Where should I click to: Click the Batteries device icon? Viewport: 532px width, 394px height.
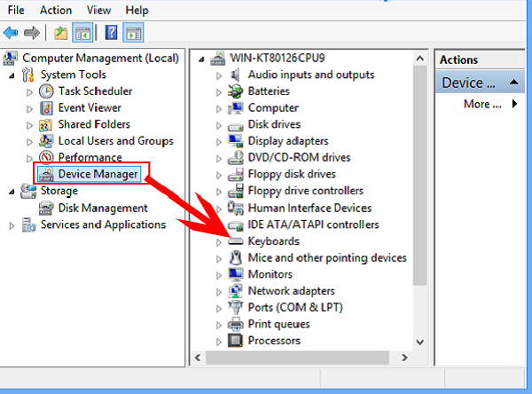[236, 91]
